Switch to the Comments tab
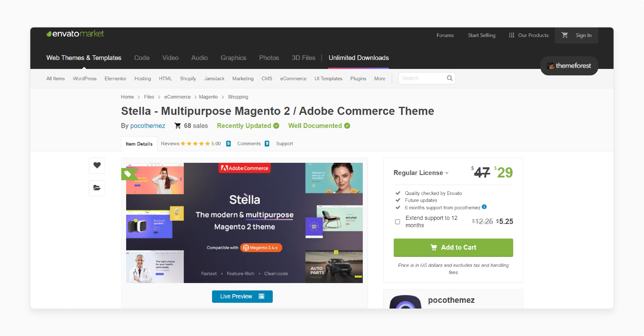644x336 pixels. pyautogui.click(x=249, y=144)
